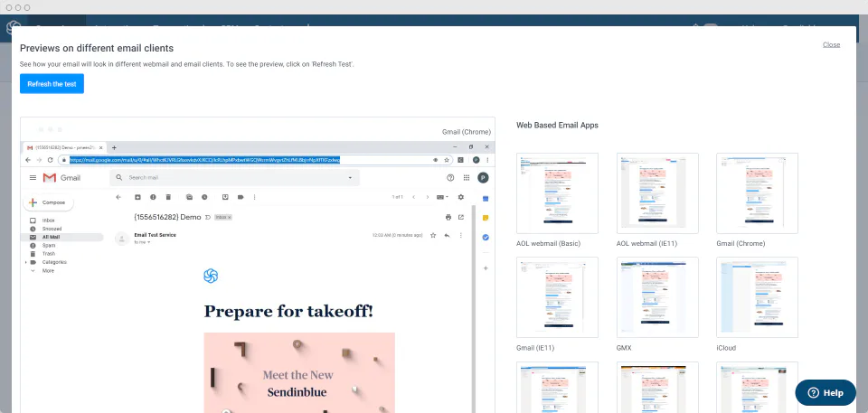This screenshot has height=413, width=868.
Task: Click the 'Web Based Email Apps' heading
Action: [557, 125]
